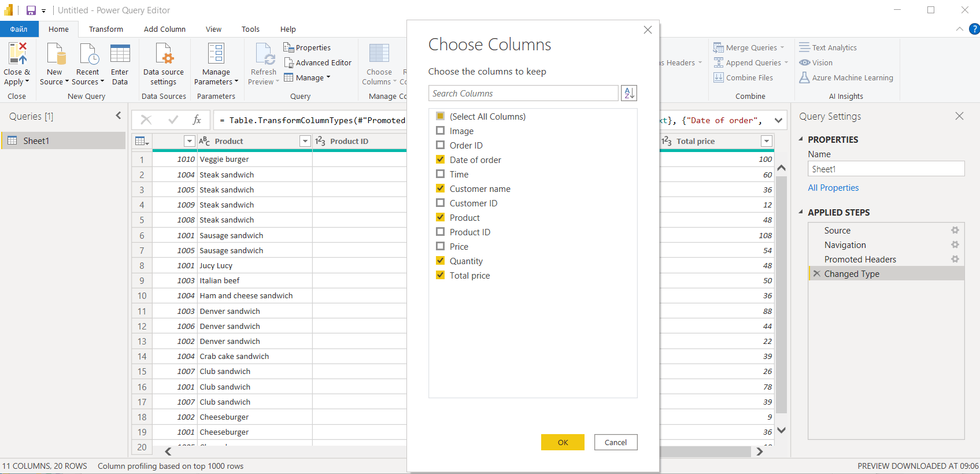This screenshot has height=474, width=980.
Task: Open the help question mark icon
Action: click(x=974, y=29)
